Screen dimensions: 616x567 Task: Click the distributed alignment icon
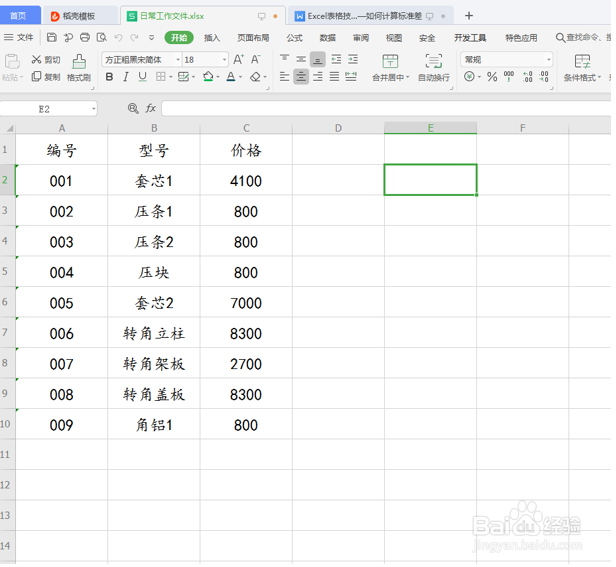351,76
